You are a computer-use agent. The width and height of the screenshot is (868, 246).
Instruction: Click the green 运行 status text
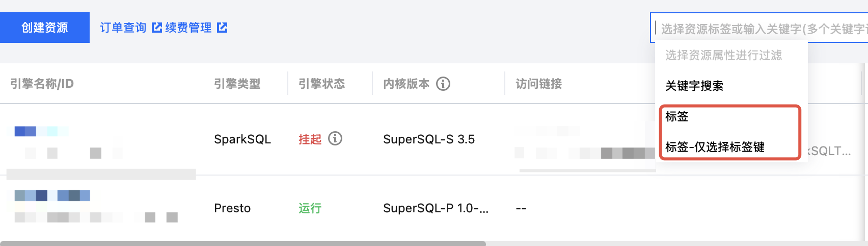point(310,208)
